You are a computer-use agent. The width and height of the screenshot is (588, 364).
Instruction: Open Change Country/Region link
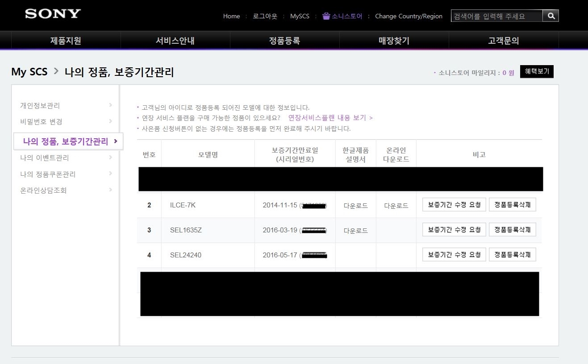pyautogui.click(x=409, y=16)
